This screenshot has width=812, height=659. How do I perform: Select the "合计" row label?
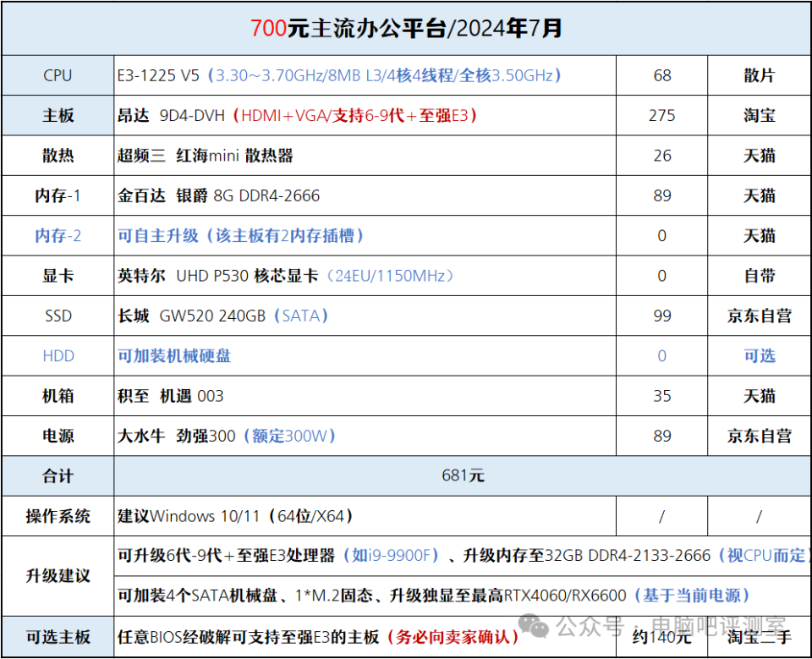[x=58, y=476]
